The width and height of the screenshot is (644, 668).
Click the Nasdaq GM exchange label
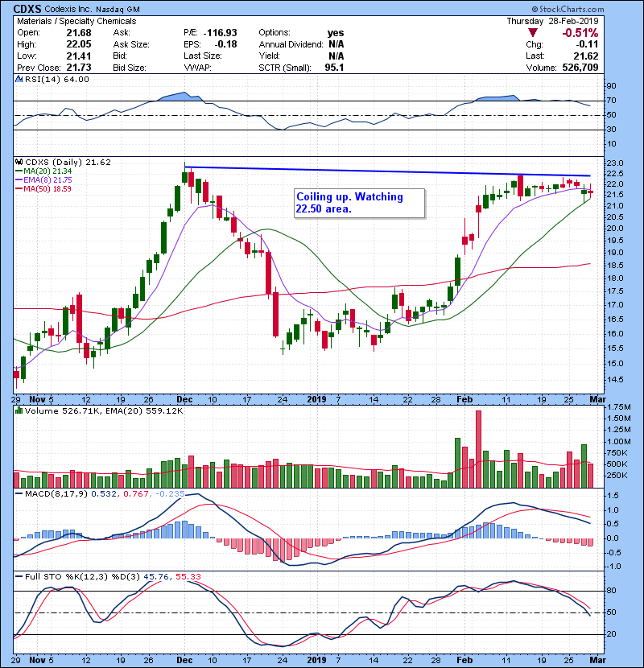pyautogui.click(x=118, y=10)
